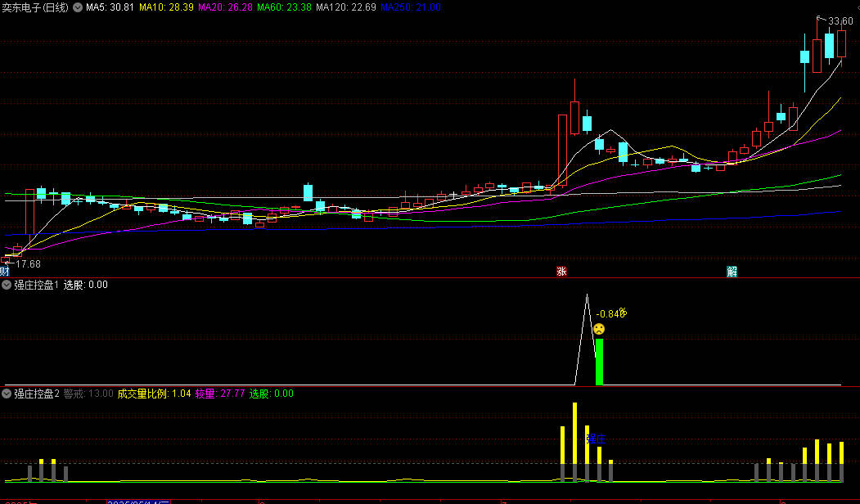Click the 强庄控盘1 indicator name
The image size is (860, 504).
(36, 285)
